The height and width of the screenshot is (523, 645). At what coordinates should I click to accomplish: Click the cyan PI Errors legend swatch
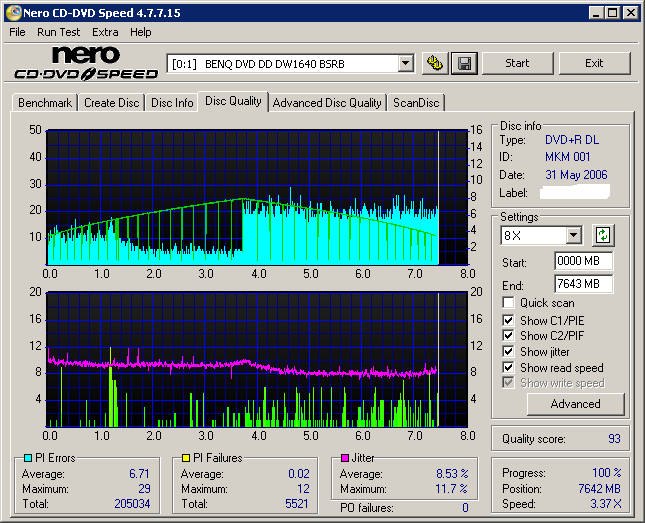(28, 458)
